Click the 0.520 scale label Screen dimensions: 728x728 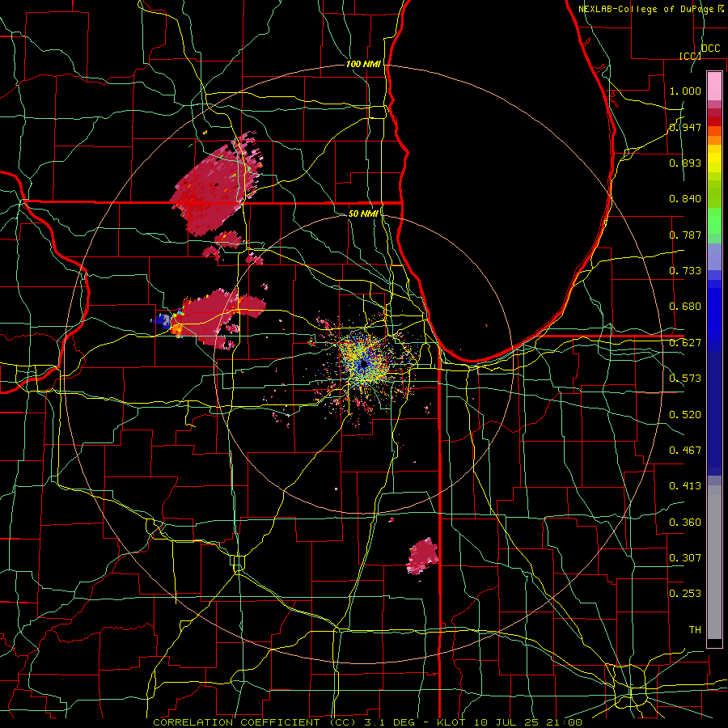click(685, 415)
